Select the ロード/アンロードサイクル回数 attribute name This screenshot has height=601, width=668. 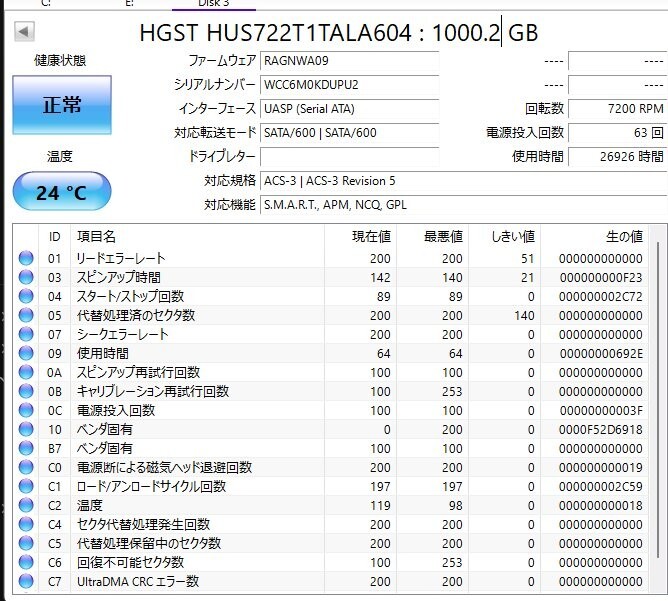coord(151,486)
